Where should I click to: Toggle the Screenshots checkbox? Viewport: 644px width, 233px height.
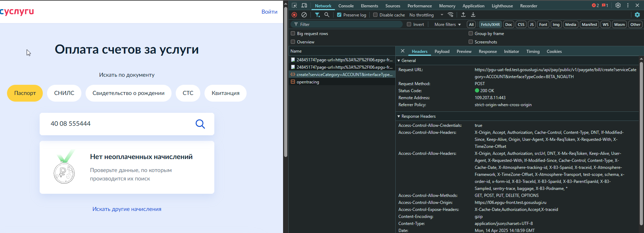(471, 42)
